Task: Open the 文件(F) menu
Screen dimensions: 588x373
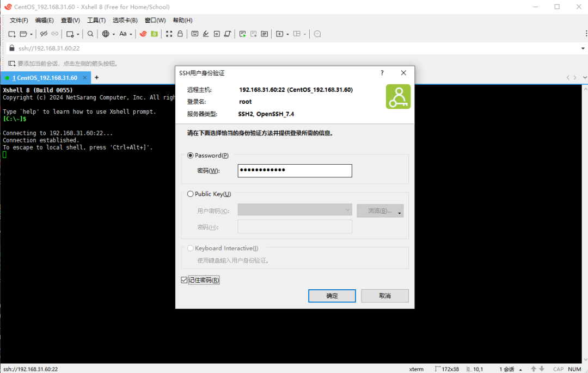Action: click(19, 20)
